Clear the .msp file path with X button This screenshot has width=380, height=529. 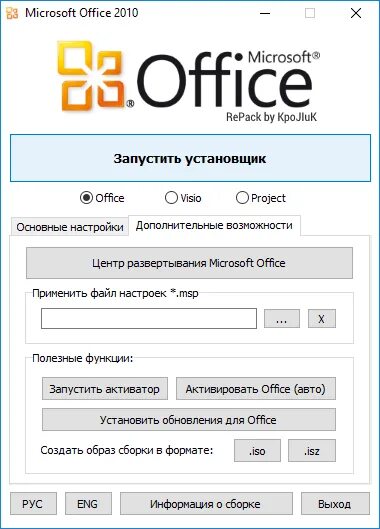point(322,318)
